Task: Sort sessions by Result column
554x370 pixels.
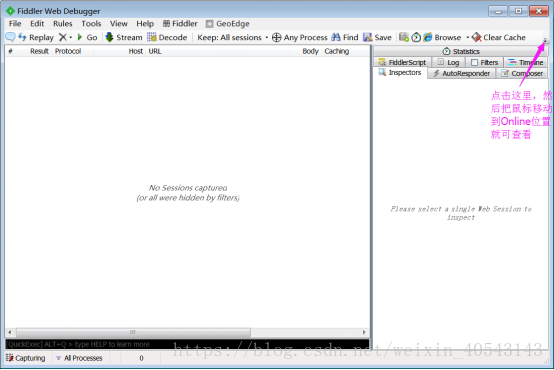Action: pos(39,51)
